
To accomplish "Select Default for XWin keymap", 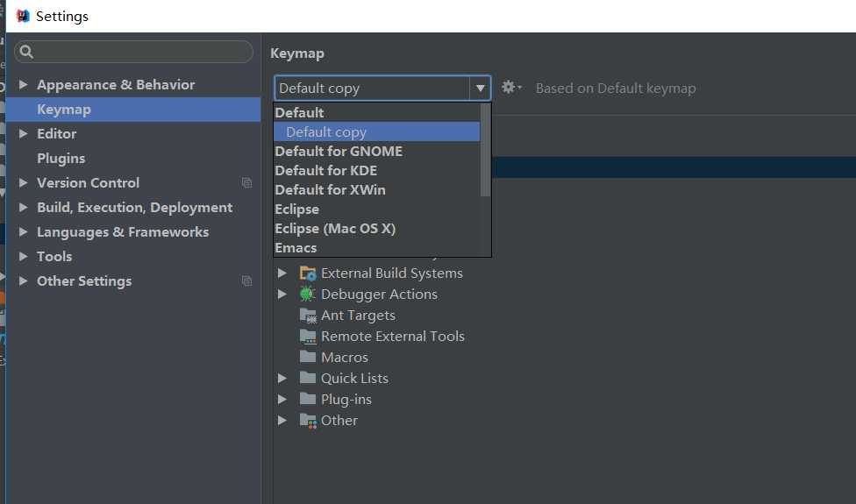I will click(x=376, y=190).
